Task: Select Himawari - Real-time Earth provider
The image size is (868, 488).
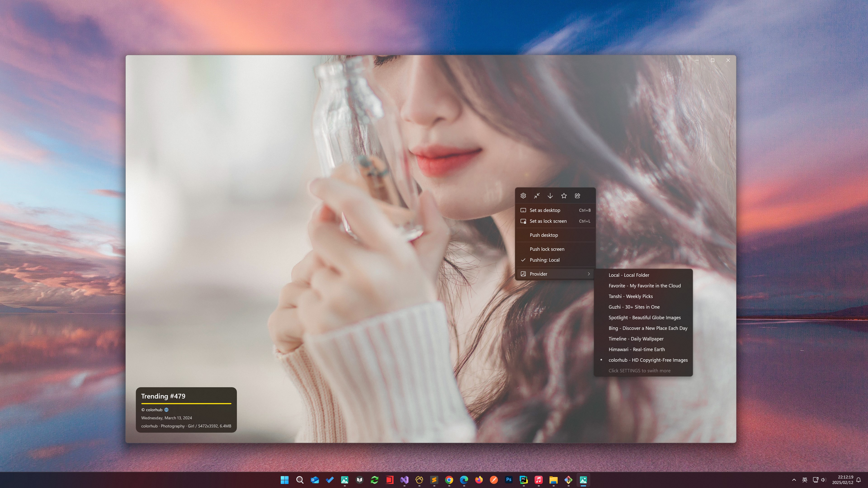Action: tap(637, 349)
